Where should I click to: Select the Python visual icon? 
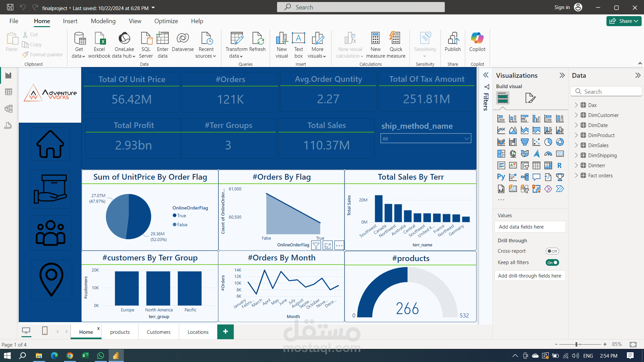pyautogui.click(x=501, y=177)
